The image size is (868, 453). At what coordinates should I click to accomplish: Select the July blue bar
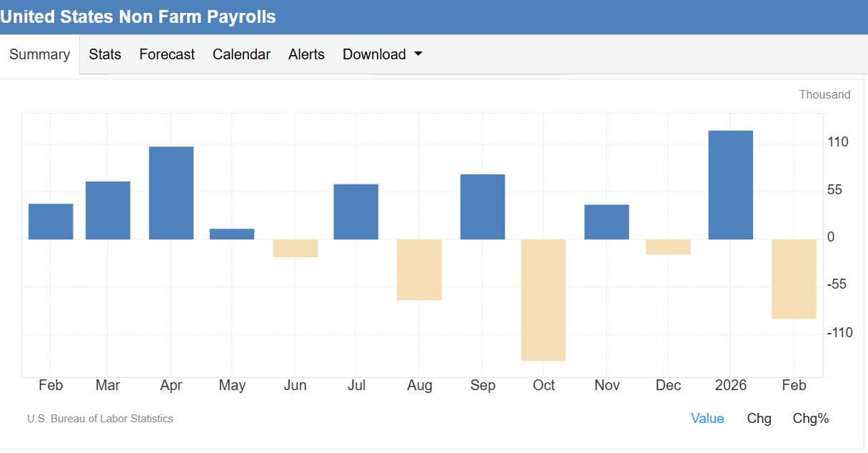[x=355, y=211]
